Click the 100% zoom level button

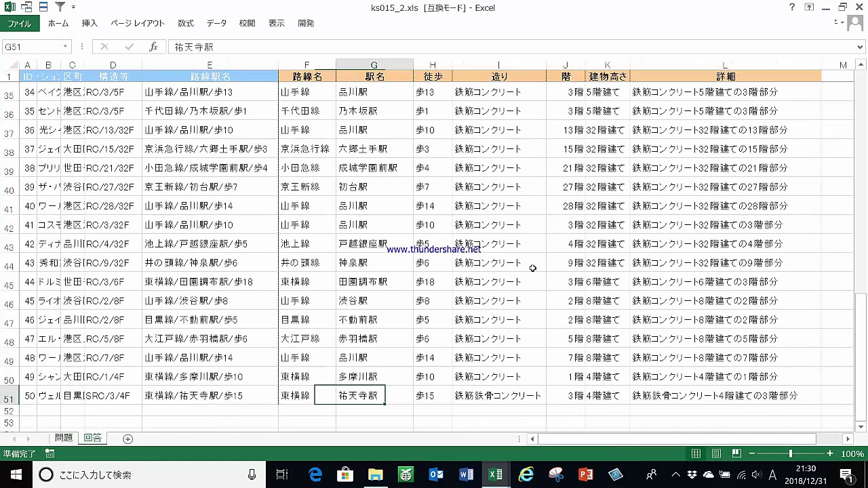pos(852,453)
